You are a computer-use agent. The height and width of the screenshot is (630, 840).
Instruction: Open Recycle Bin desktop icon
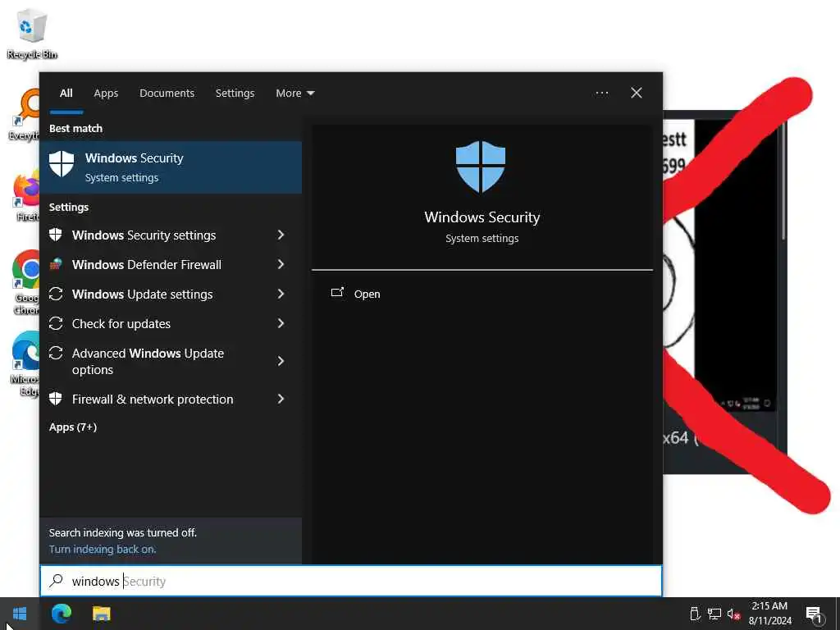pyautogui.click(x=32, y=33)
